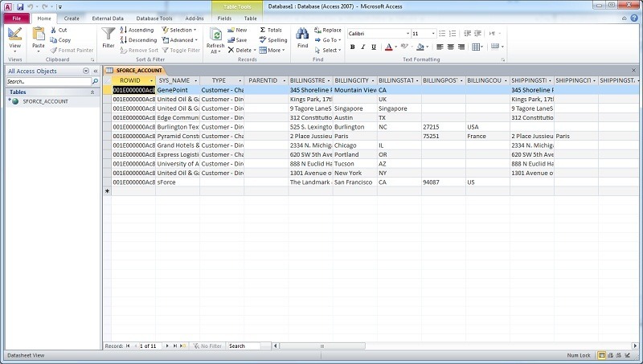Click the Replace button in Find group
Viewport: 643px width, 364px height.
[327, 30]
